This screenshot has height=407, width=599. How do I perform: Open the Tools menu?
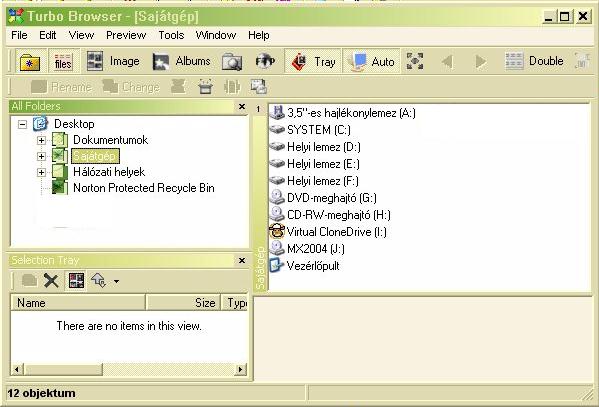(171, 35)
